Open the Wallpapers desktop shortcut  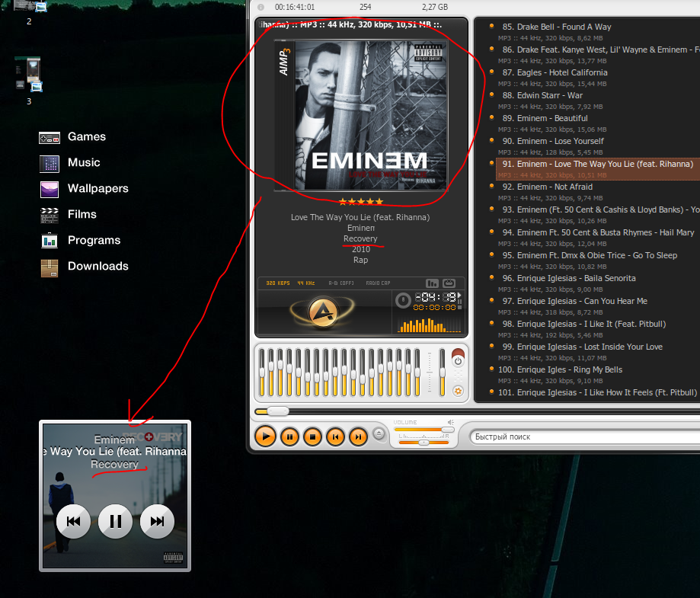click(x=84, y=189)
